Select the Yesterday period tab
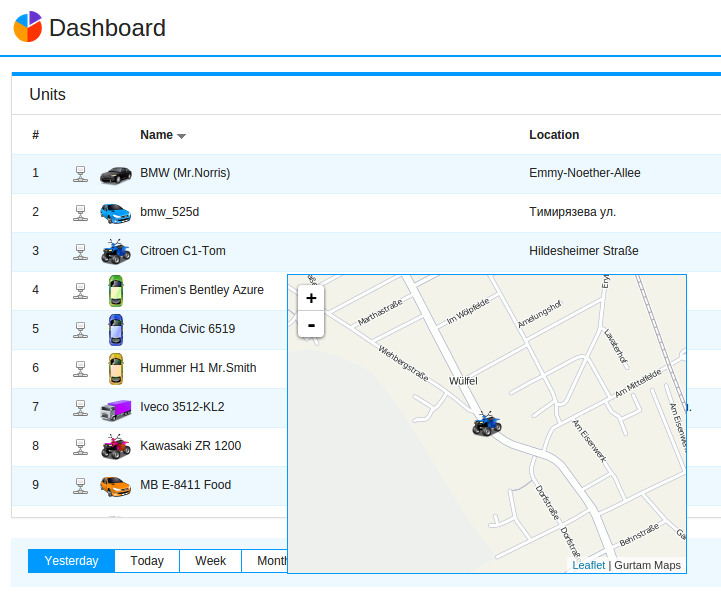The width and height of the screenshot is (721, 601). click(71, 561)
